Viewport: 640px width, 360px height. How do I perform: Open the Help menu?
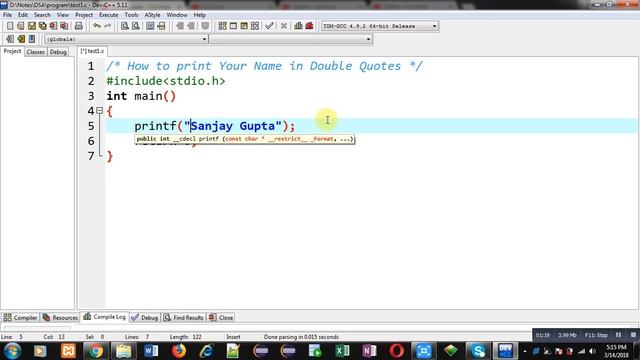point(200,15)
